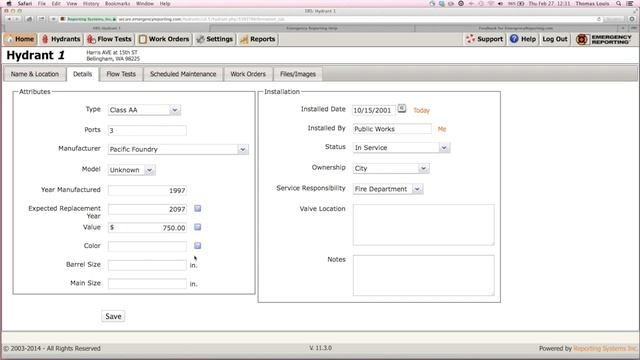Click the icon beside the Value field
The width and height of the screenshot is (640, 360).
(198, 227)
